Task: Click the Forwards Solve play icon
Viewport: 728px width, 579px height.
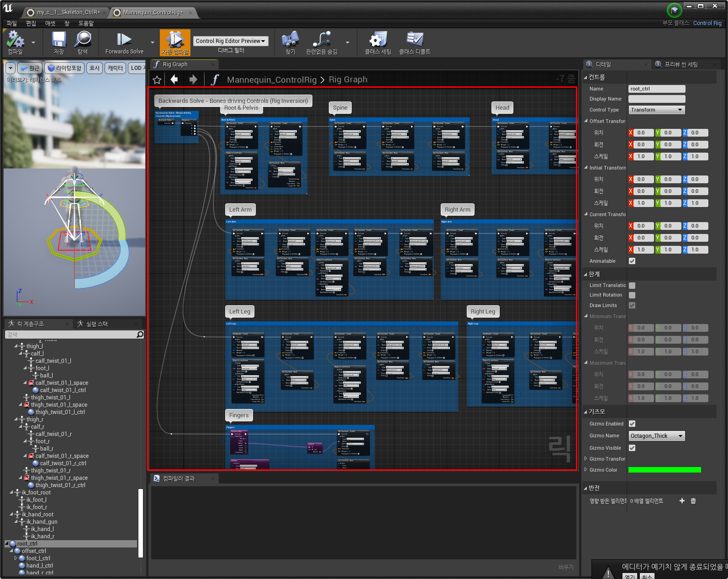Action: (x=124, y=39)
